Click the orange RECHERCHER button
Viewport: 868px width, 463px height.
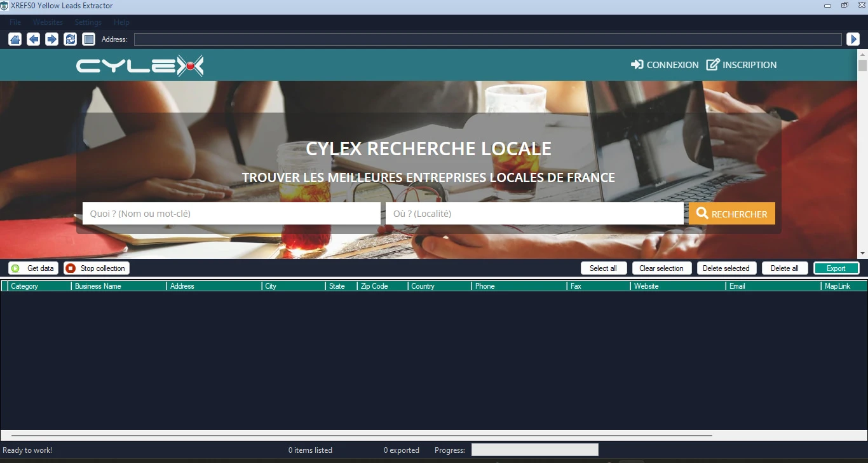pyautogui.click(x=732, y=214)
